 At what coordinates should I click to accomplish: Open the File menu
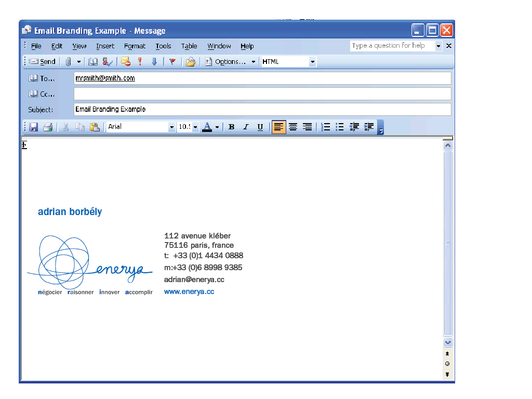tap(36, 46)
